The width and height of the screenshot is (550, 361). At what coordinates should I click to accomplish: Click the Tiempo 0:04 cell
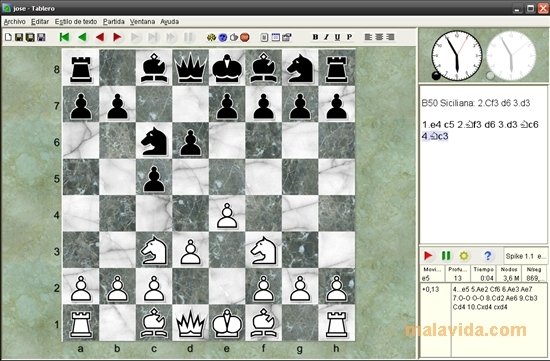[x=484, y=274]
